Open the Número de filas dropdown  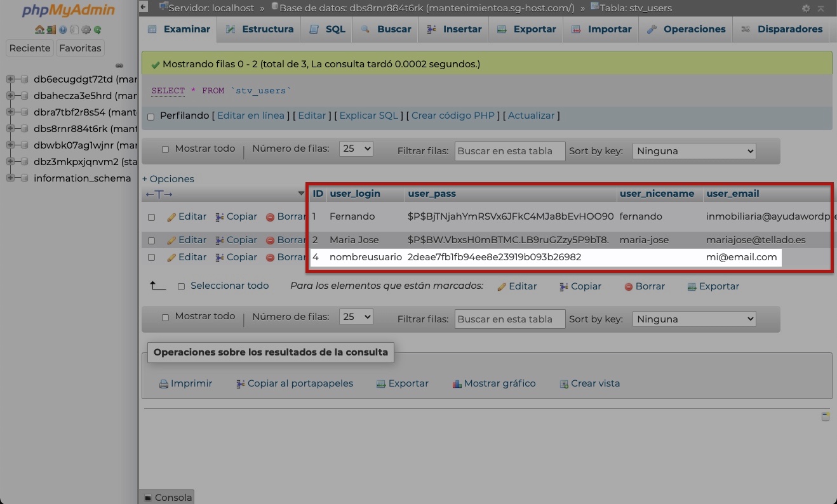356,149
